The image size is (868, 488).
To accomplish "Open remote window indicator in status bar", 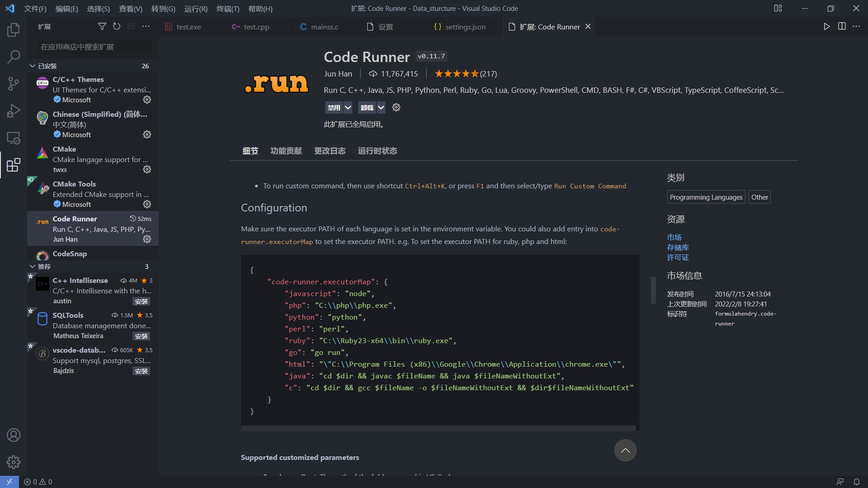I will coord(9,482).
